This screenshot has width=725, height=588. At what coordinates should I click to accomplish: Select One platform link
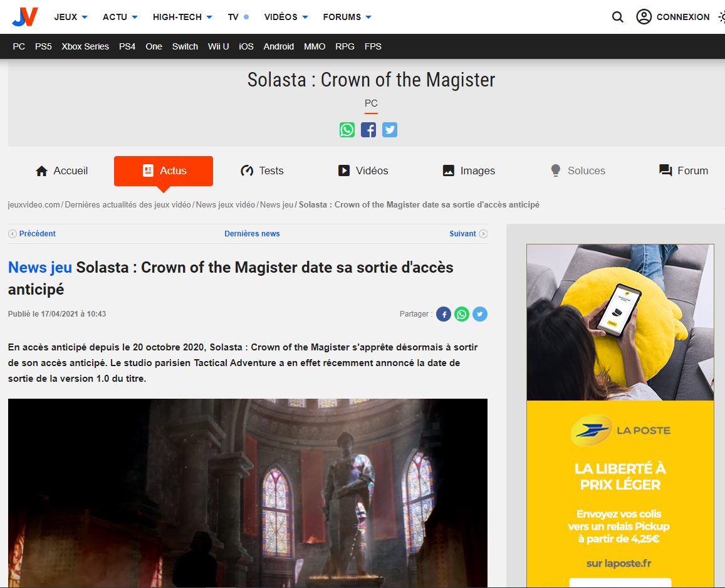pyautogui.click(x=154, y=46)
